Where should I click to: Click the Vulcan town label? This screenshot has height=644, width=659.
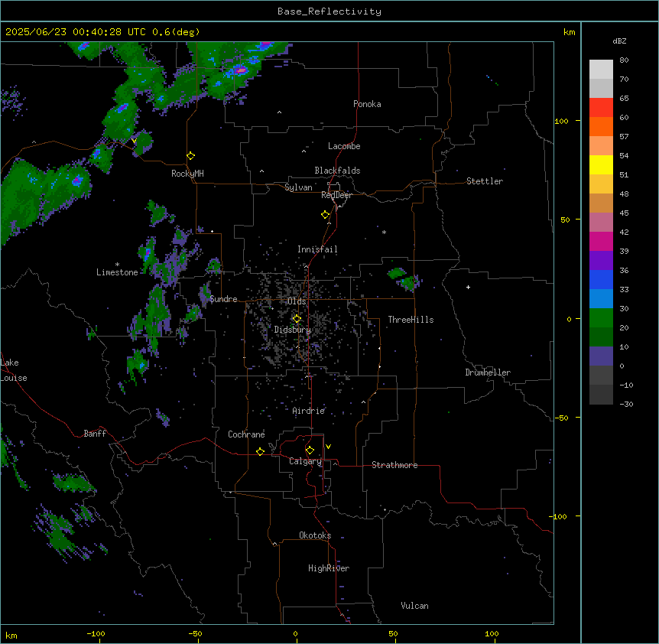pyautogui.click(x=414, y=606)
